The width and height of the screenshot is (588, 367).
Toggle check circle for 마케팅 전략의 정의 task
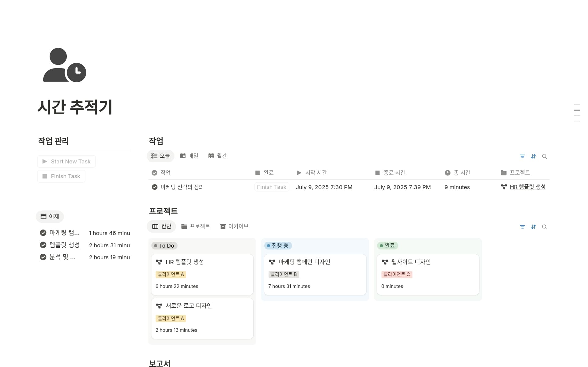point(155,187)
